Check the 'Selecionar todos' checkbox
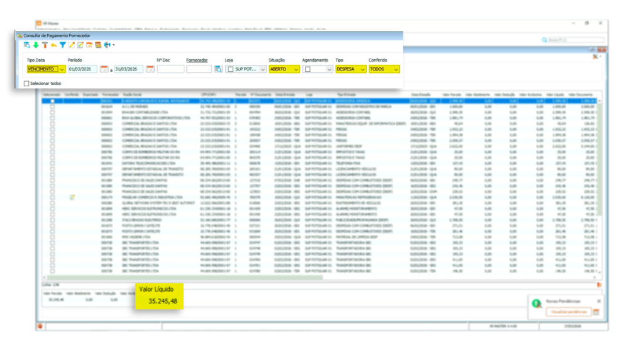 pos(26,83)
